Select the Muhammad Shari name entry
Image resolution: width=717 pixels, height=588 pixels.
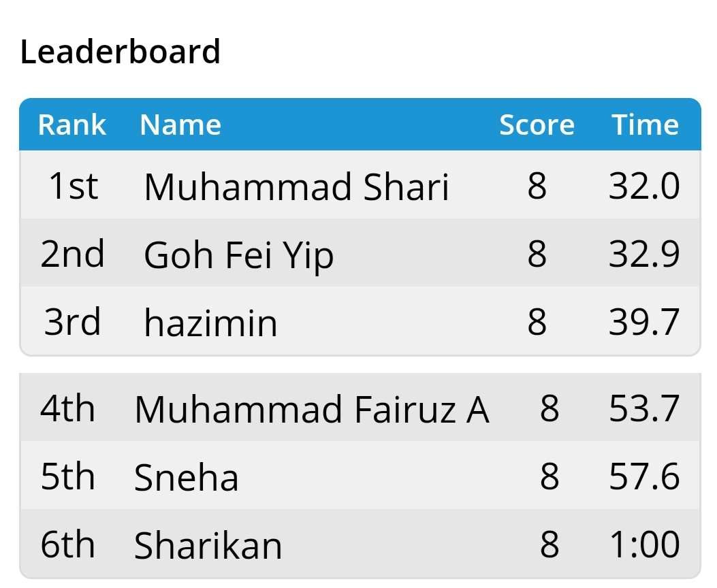click(296, 187)
